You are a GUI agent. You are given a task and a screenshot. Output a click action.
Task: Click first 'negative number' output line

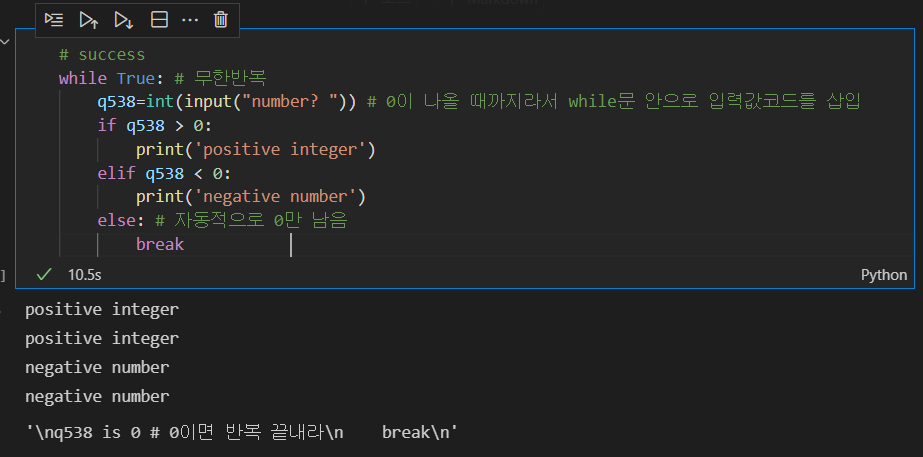[97, 367]
